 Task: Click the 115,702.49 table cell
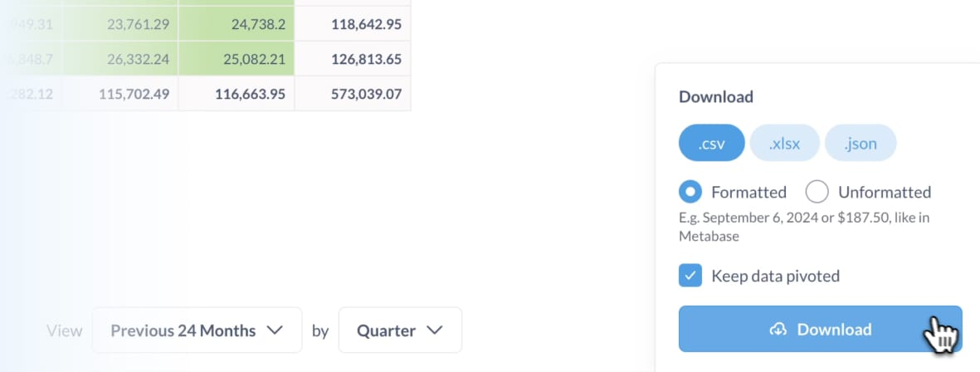120,94
